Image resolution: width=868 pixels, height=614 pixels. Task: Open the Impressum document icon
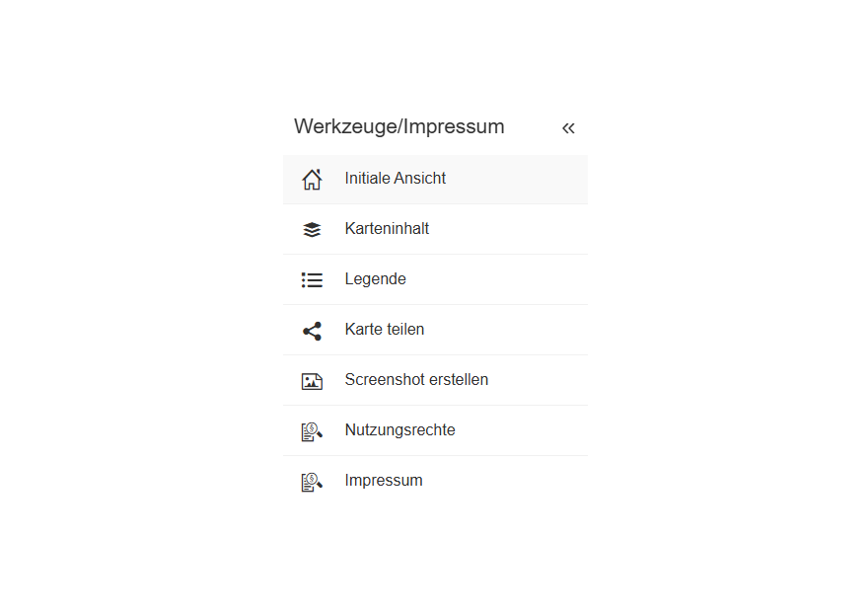[312, 481]
